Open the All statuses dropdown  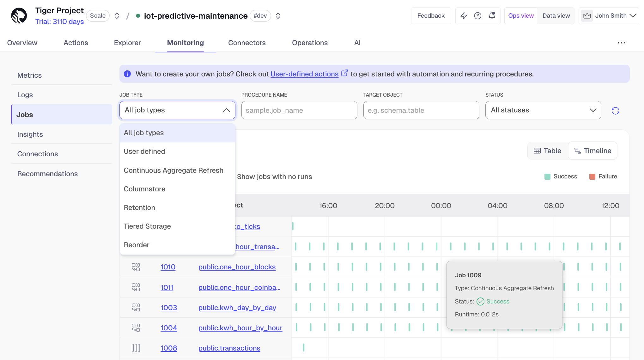(x=543, y=110)
